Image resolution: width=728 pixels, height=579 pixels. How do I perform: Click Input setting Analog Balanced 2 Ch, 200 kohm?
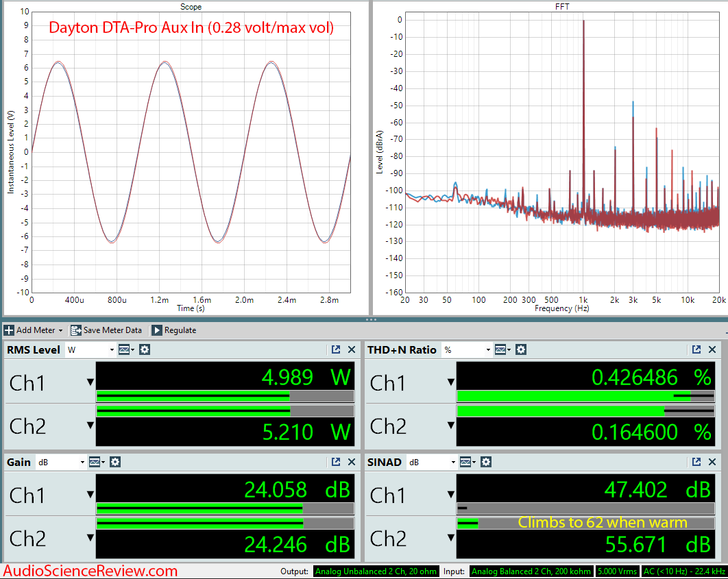pos(531,571)
